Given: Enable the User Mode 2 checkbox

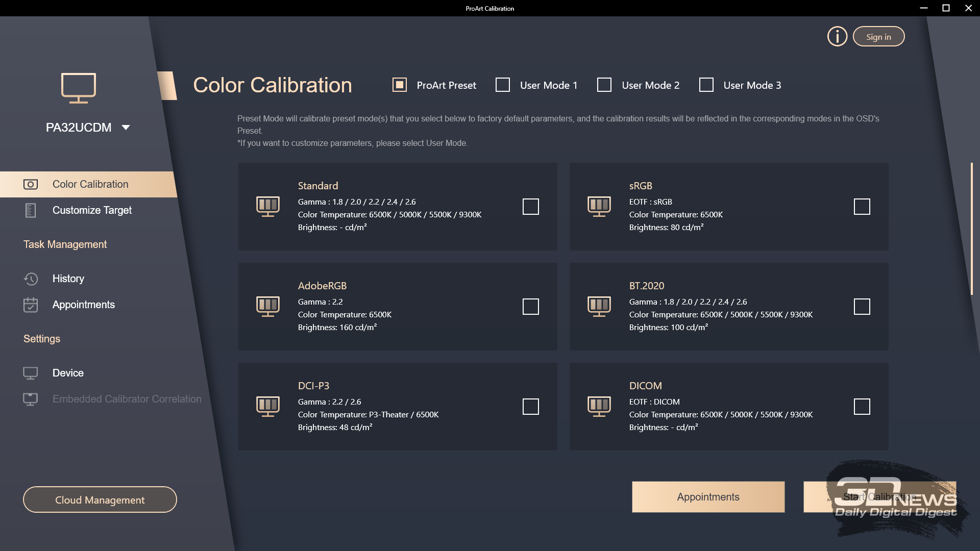Looking at the screenshot, I should (x=604, y=85).
